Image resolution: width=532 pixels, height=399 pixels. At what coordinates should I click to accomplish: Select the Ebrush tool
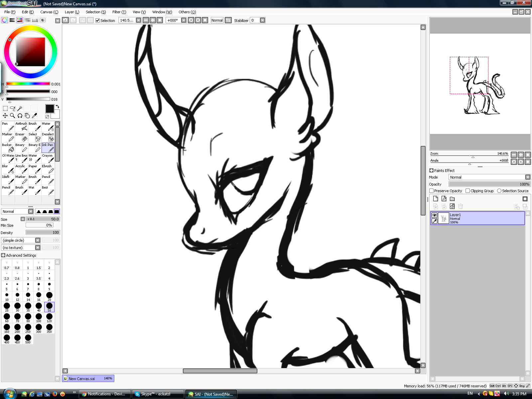[x=48, y=169]
